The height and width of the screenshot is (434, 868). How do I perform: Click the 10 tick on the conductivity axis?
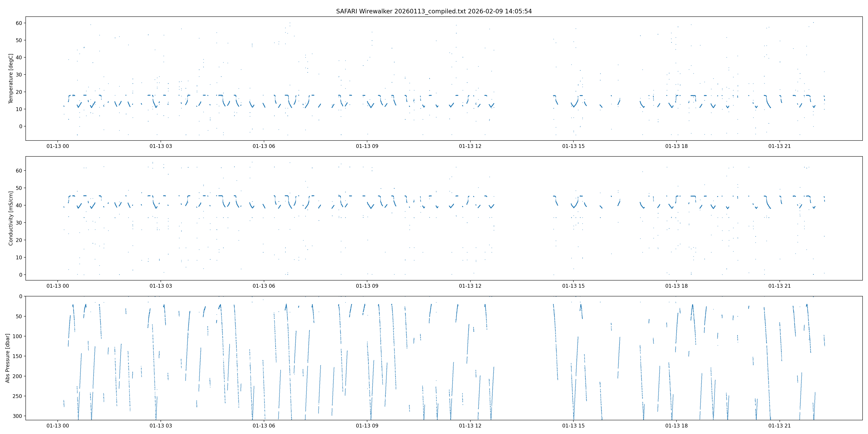tap(19, 258)
